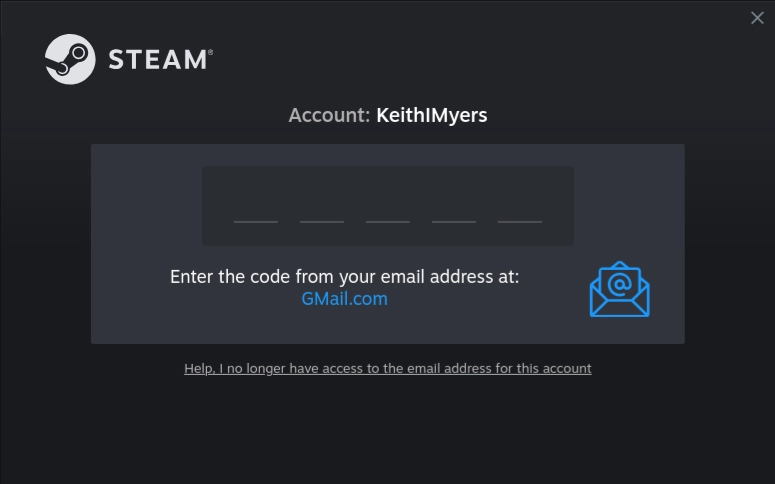Viewport: 775px width, 484px height.
Task: Click the Account: label
Action: point(329,115)
